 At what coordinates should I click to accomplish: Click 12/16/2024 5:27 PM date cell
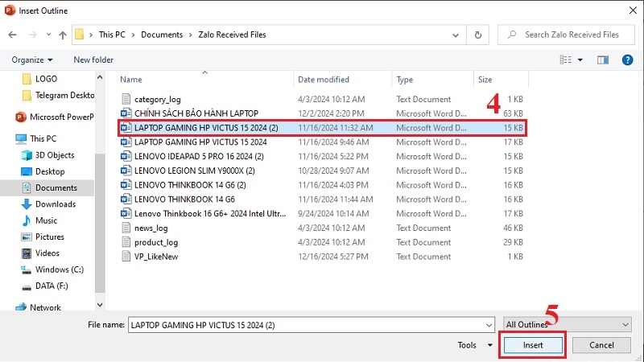332,257
